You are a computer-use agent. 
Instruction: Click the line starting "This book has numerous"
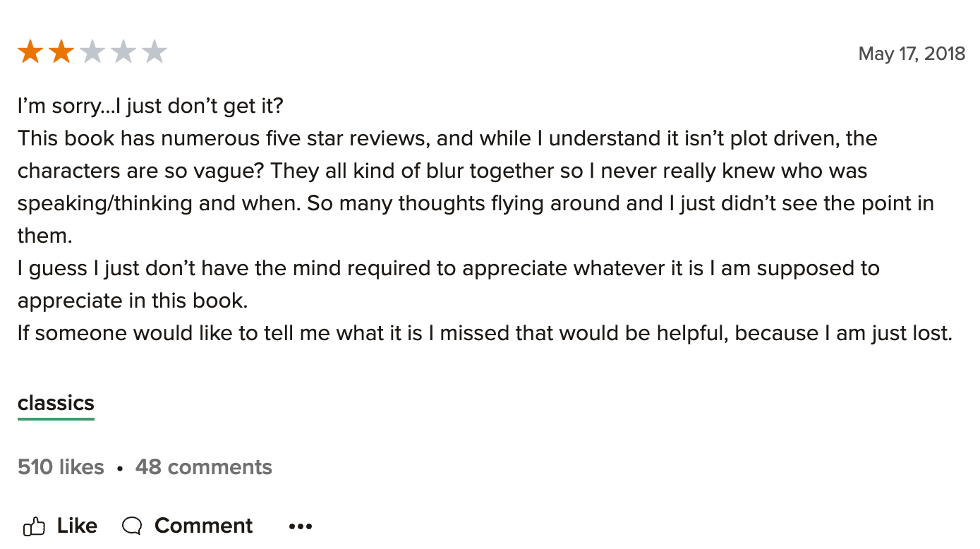point(447,138)
